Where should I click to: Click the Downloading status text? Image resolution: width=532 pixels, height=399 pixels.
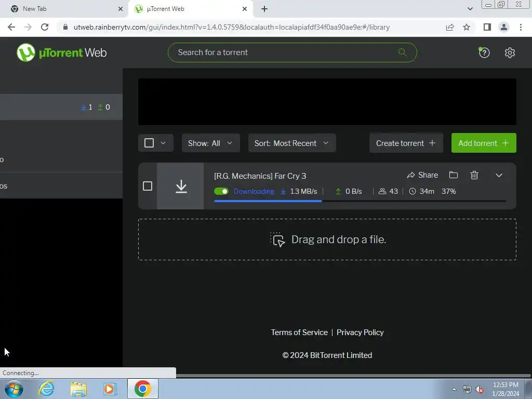254,191
